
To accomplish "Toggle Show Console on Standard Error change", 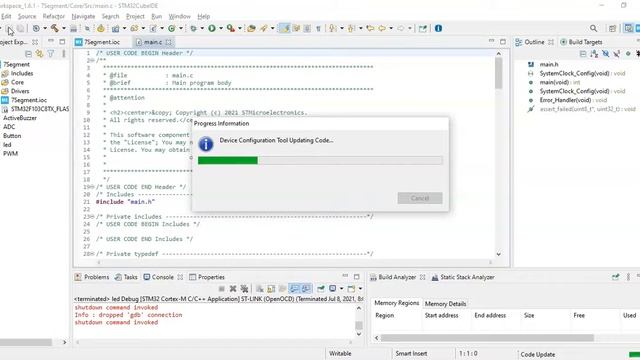I will click(x=306, y=289).
